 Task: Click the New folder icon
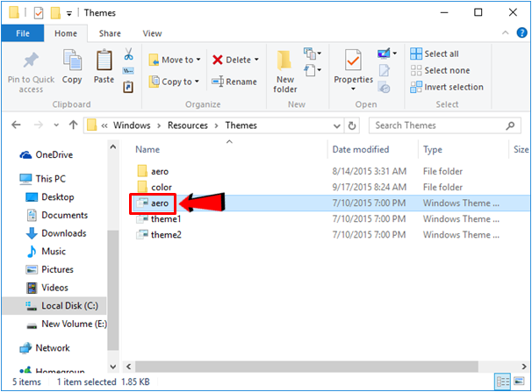284,61
